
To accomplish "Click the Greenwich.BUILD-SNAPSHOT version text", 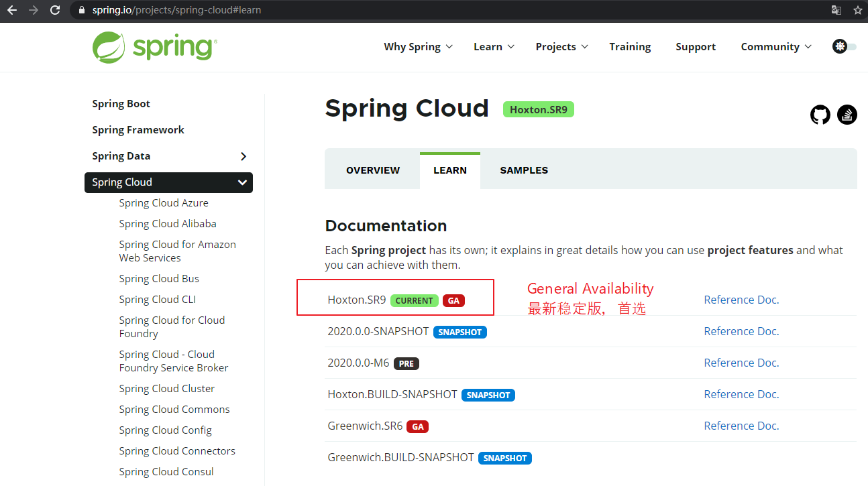I will point(401,457).
